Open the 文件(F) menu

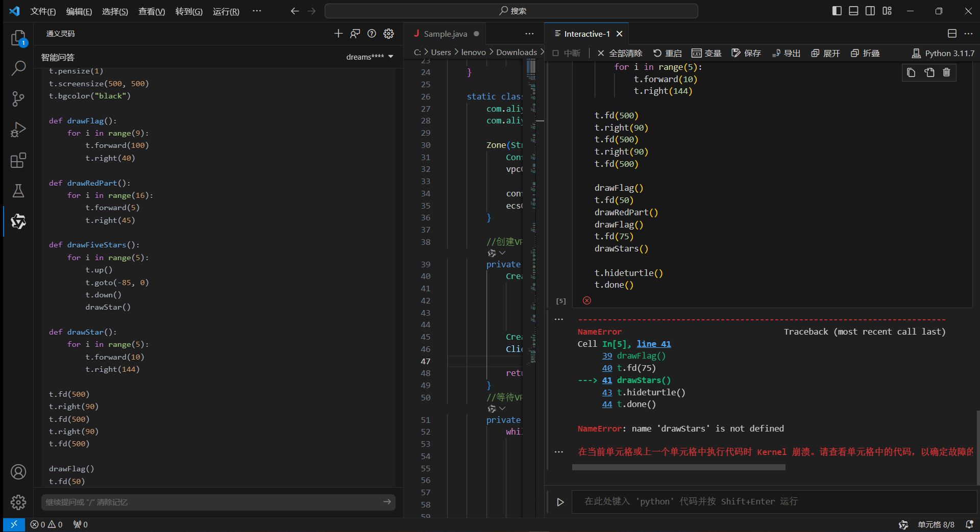tap(43, 11)
